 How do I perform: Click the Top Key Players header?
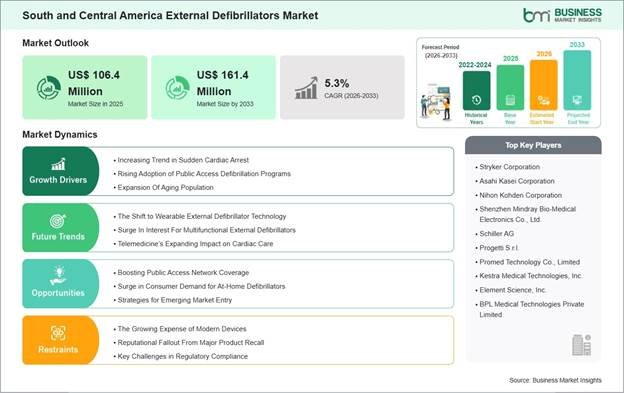[x=533, y=145]
